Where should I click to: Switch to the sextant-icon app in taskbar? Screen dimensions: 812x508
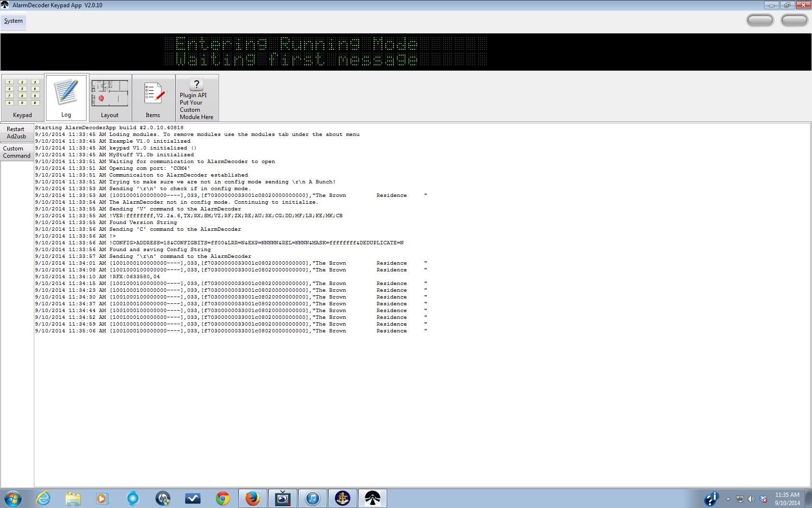[343, 498]
